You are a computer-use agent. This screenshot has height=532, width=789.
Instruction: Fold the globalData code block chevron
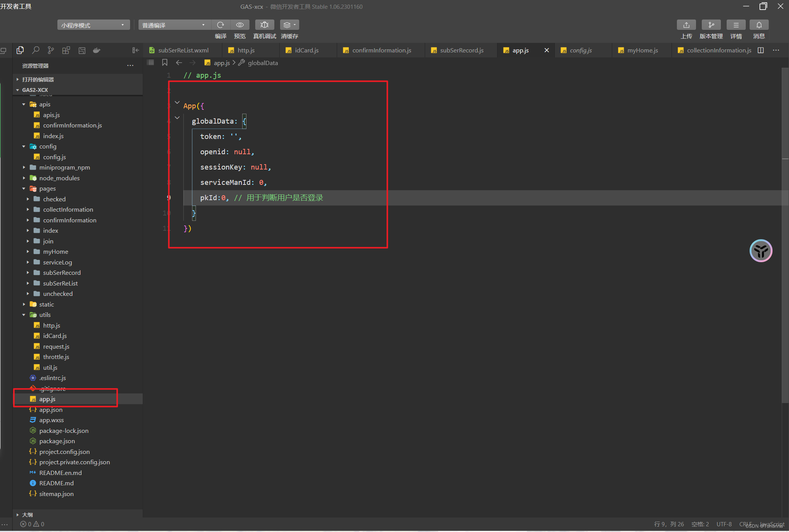(x=177, y=118)
